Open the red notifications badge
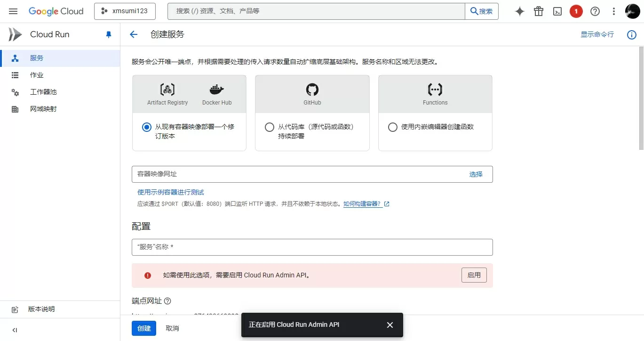Viewport: 644px width, 341px height. [x=576, y=11]
